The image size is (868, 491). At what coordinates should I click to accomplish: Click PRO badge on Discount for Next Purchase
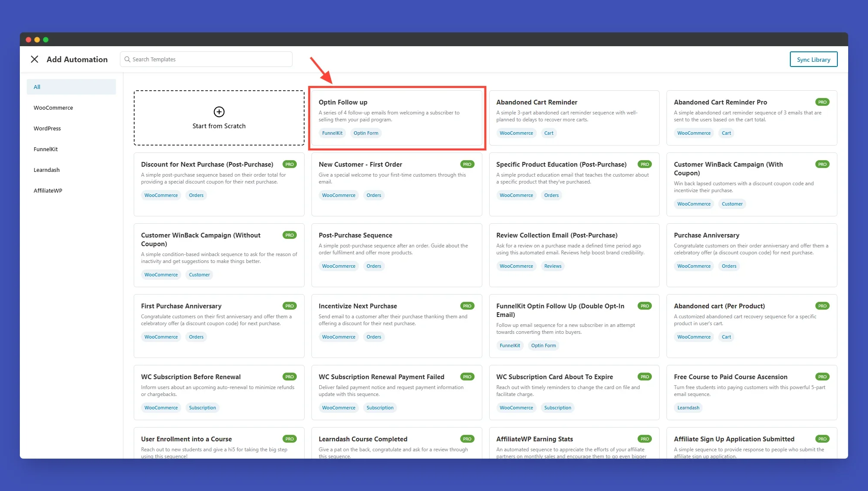click(289, 165)
